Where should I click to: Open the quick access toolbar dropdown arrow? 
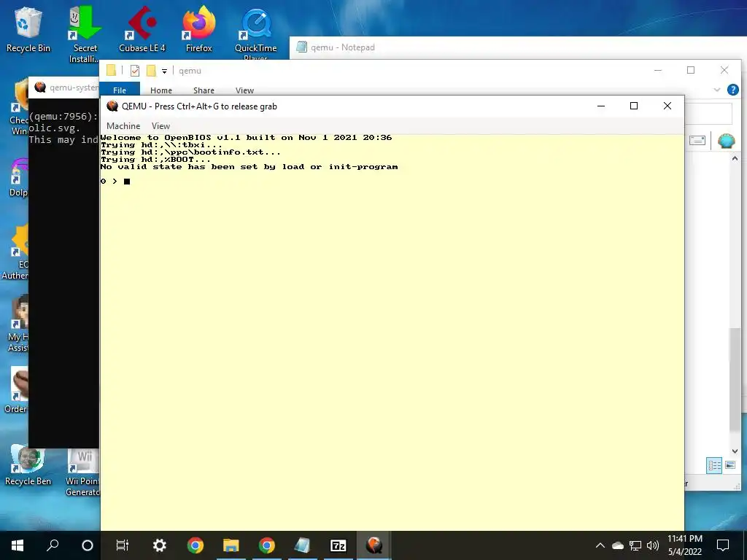point(164,71)
